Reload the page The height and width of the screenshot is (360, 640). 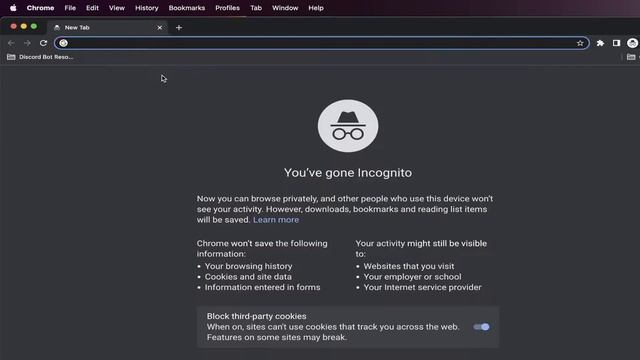click(43, 43)
